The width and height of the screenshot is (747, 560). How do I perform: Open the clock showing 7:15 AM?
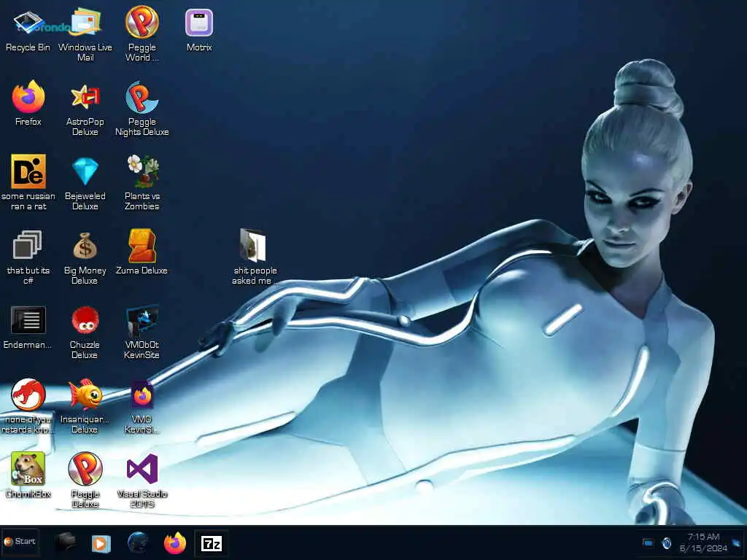(704, 542)
